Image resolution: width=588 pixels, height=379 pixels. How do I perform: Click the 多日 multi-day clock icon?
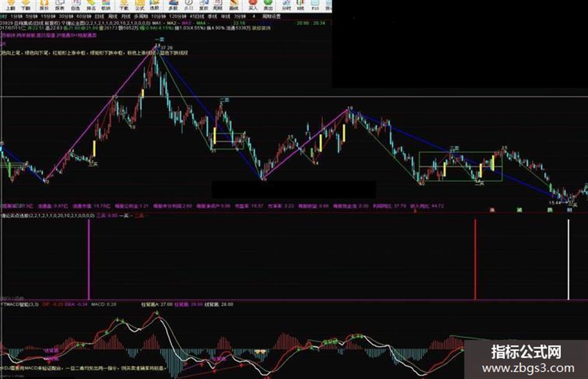tap(189, 5)
